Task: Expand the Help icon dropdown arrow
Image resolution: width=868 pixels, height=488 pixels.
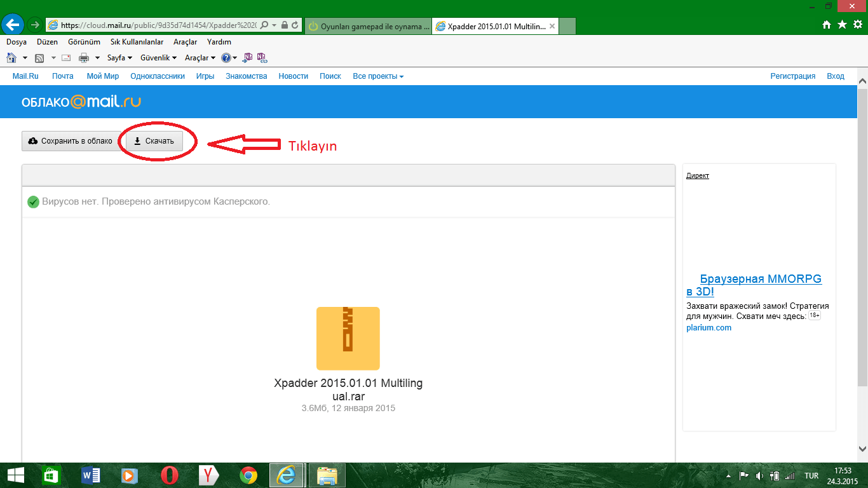Action: point(235,58)
